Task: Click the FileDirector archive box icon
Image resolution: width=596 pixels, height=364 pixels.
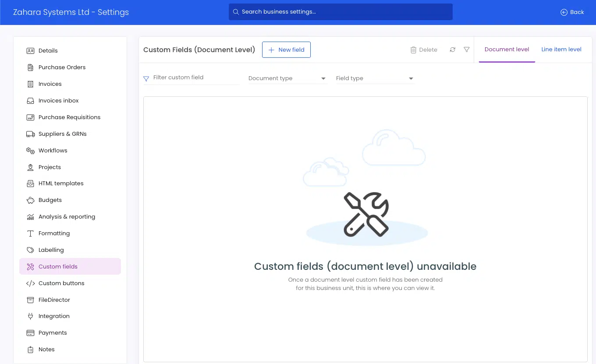Action: click(x=30, y=300)
